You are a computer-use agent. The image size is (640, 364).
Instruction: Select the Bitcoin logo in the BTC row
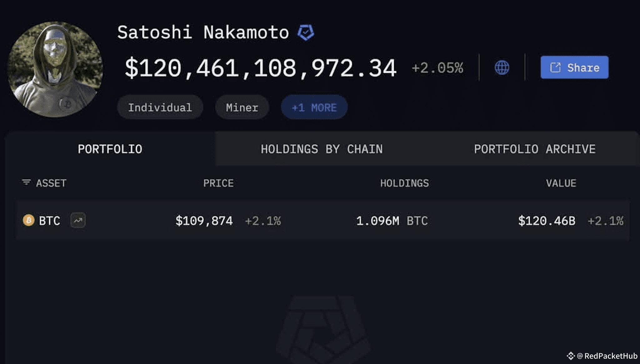click(28, 221)
